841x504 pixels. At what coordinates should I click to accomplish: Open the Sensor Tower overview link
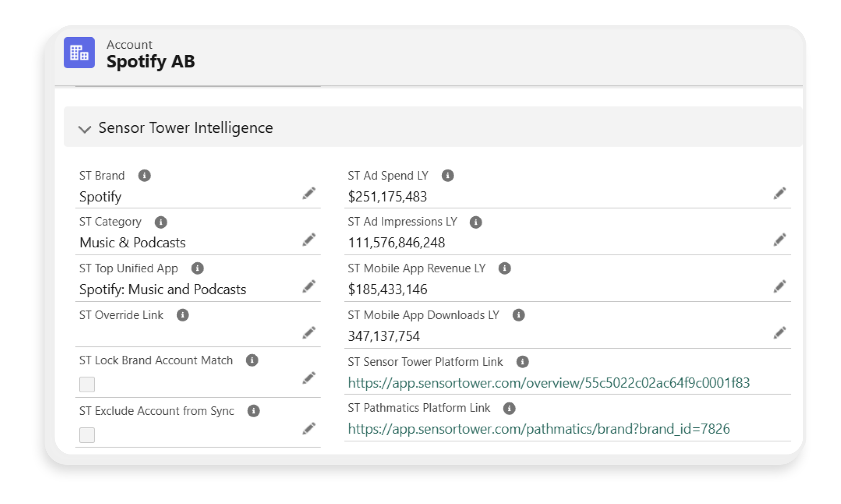pyautogui.click(x=548, y=383)
